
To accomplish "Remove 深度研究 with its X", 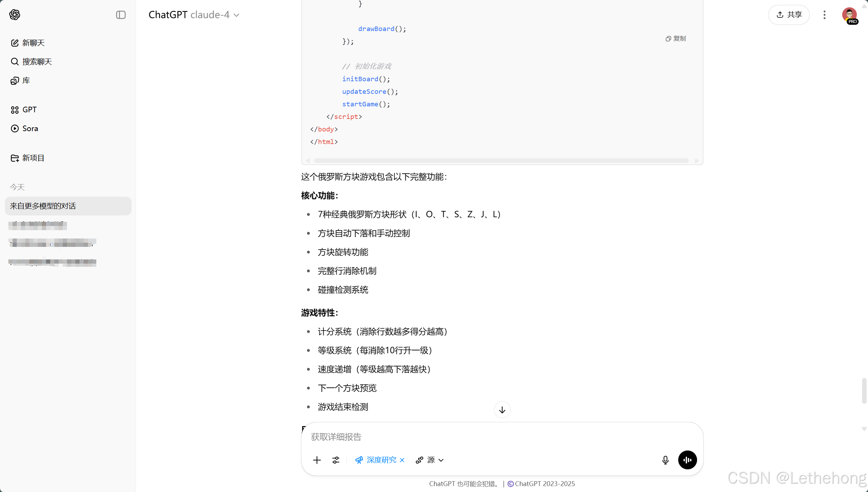I will pos(402,460).
